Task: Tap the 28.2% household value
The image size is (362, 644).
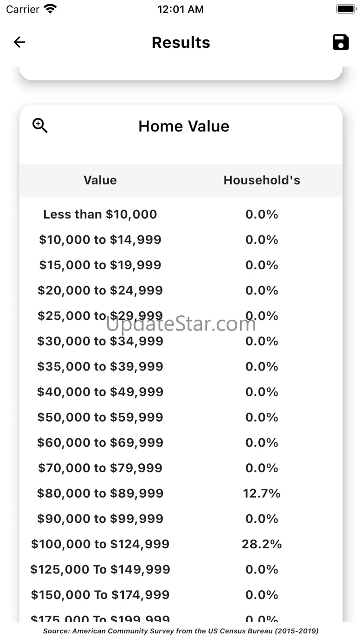Action: [x=262, y=544]
